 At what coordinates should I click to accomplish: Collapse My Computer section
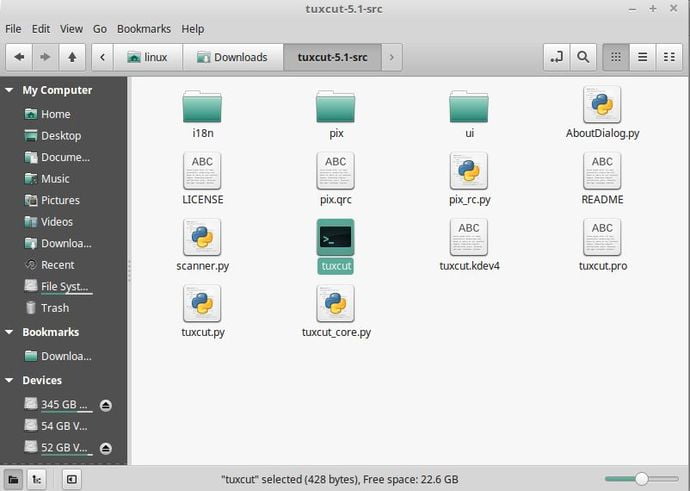coord(9,90)
